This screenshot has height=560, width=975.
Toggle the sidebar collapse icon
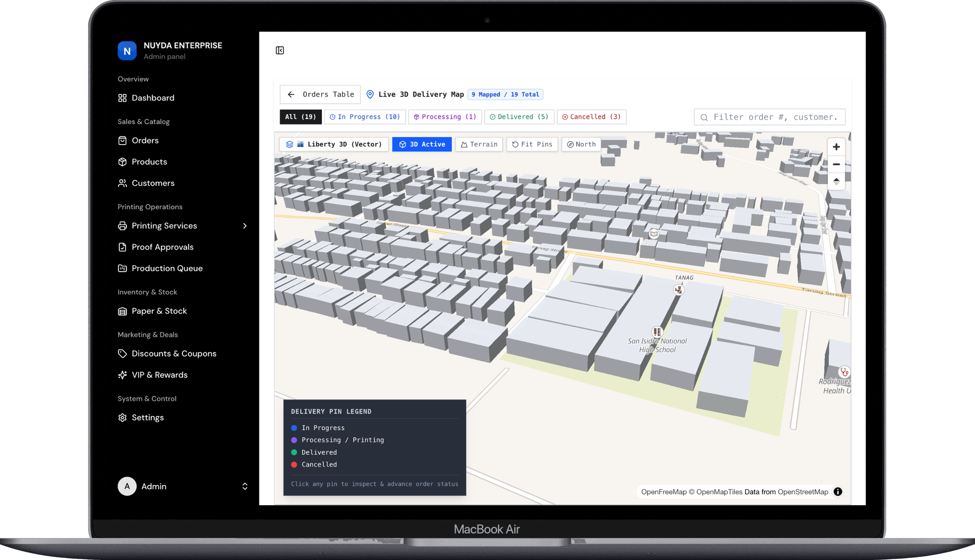coord(280,51)
